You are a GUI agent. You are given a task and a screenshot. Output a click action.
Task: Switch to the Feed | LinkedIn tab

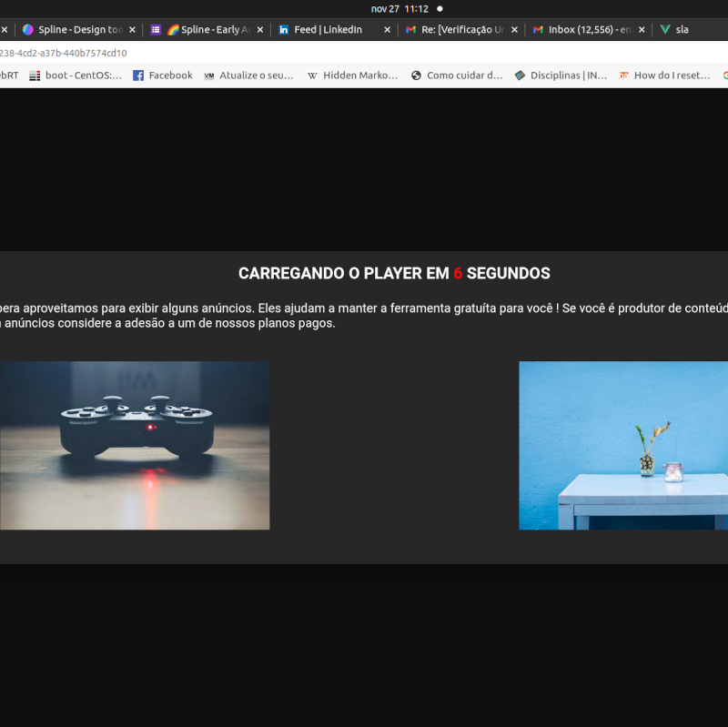[x=328, y=30]
